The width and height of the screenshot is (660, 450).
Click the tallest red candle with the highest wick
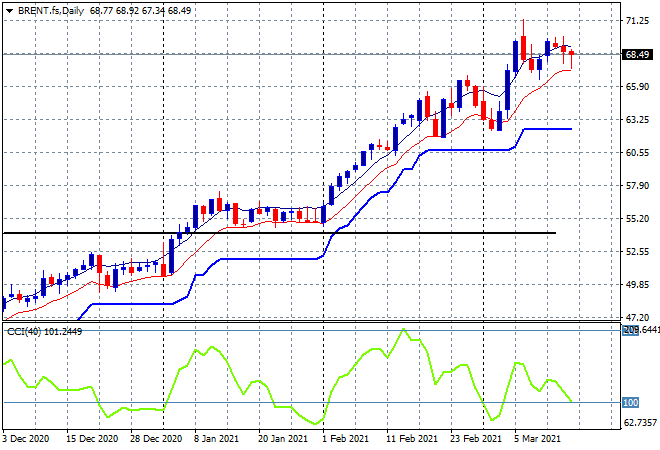(523, 46)
